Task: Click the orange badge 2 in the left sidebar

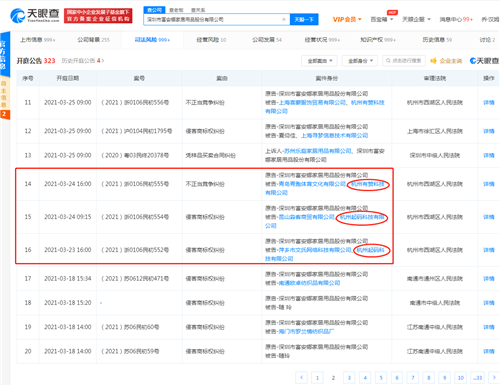Action: point(4,114)
